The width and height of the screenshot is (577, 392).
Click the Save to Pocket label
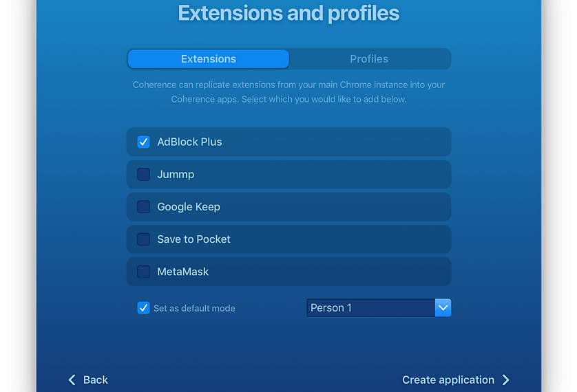pos(193,239)
